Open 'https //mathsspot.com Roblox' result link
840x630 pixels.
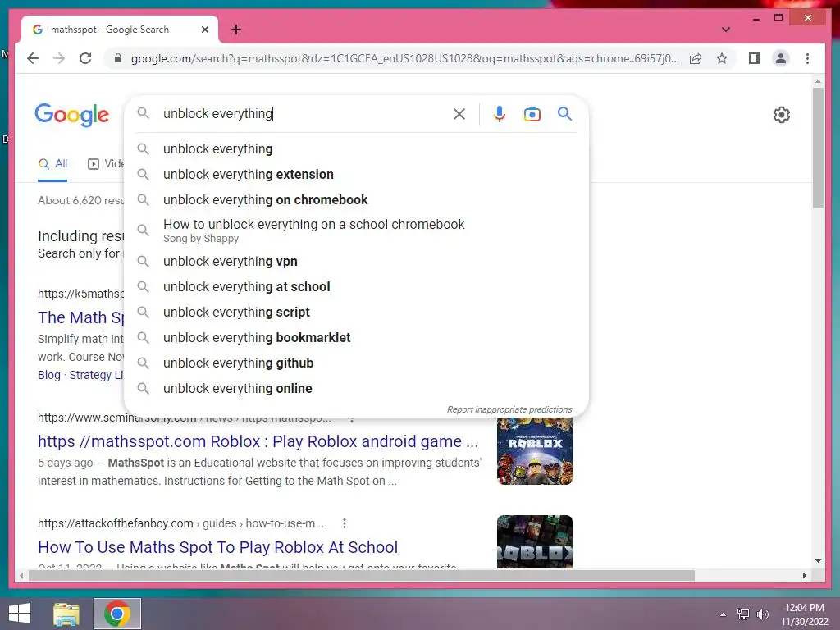pyautogui.click(x=258, y=441)
